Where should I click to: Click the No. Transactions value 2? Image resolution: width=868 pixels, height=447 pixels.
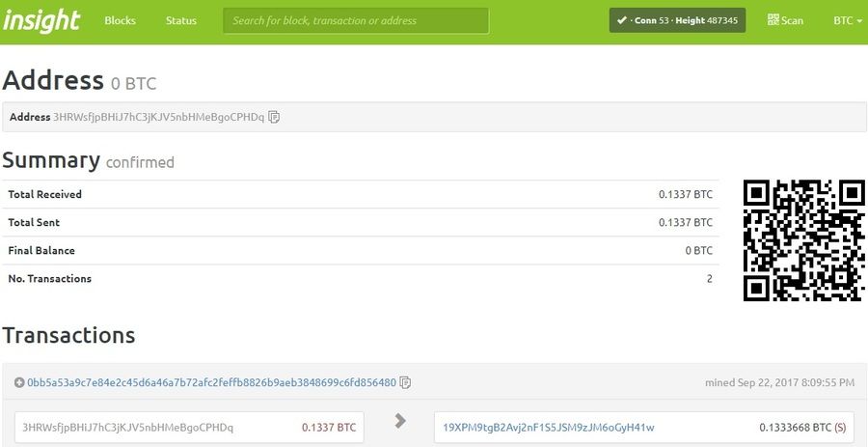(710, 279)
